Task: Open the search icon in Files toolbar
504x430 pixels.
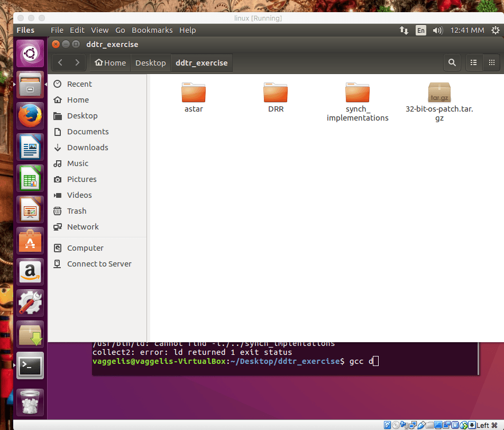Action: [x=452, y=62]
